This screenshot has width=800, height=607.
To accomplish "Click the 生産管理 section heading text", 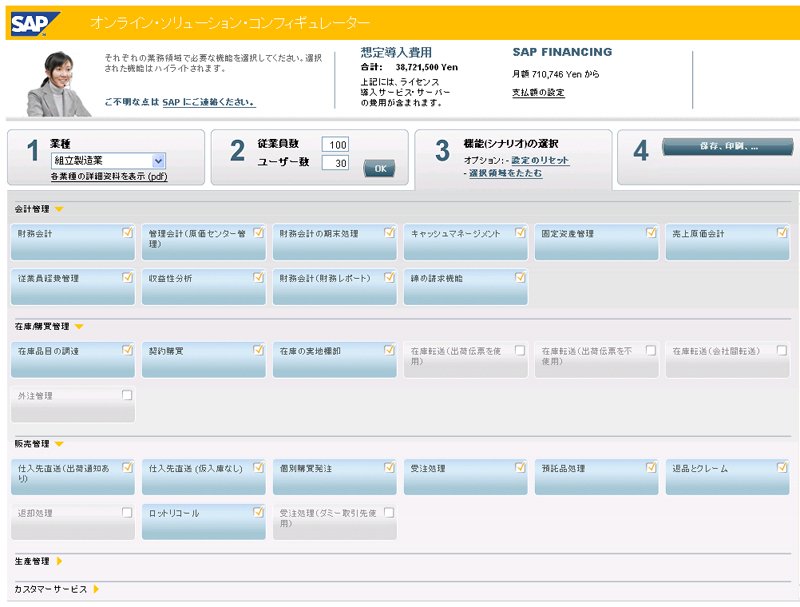I will click(x=32, y=561).
